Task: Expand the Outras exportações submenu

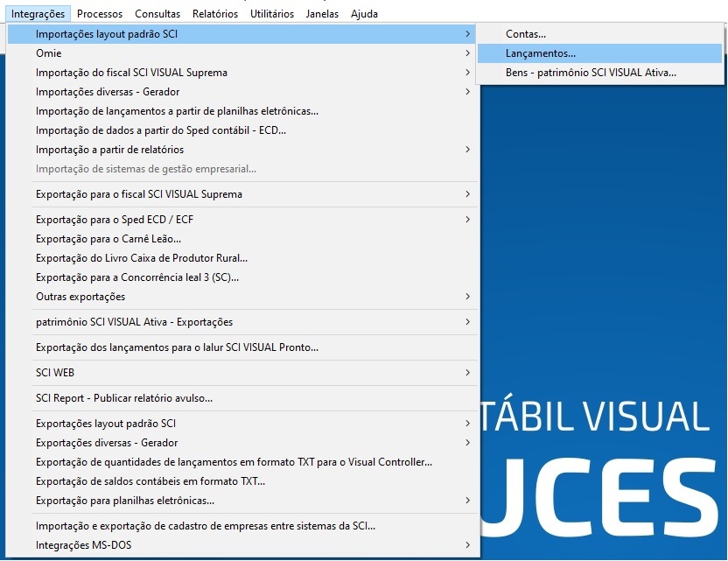Action: pyautogui.click(x=80, y=297)
